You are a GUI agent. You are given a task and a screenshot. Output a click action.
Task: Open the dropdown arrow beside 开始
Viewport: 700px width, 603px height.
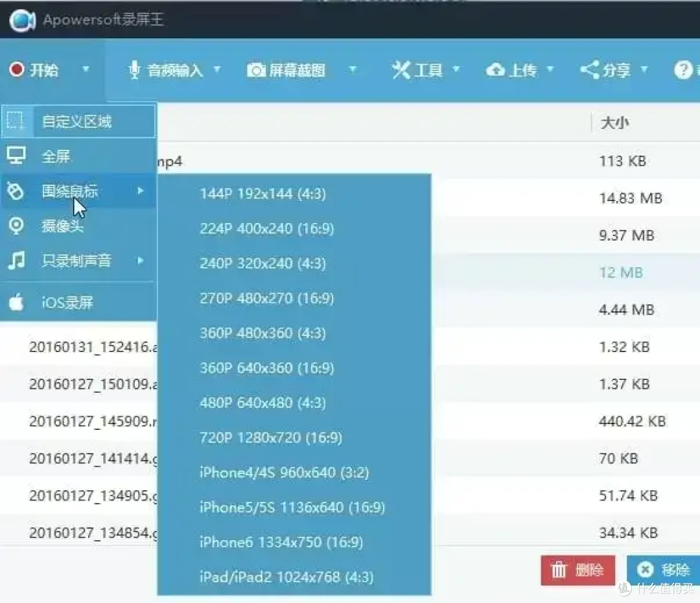click(x=86, y=69)
